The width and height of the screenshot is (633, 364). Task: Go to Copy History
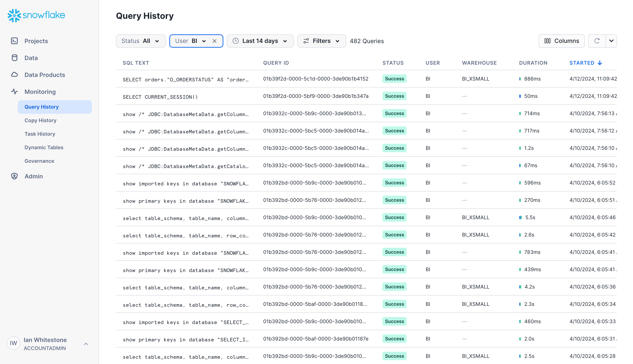(40, 120)
